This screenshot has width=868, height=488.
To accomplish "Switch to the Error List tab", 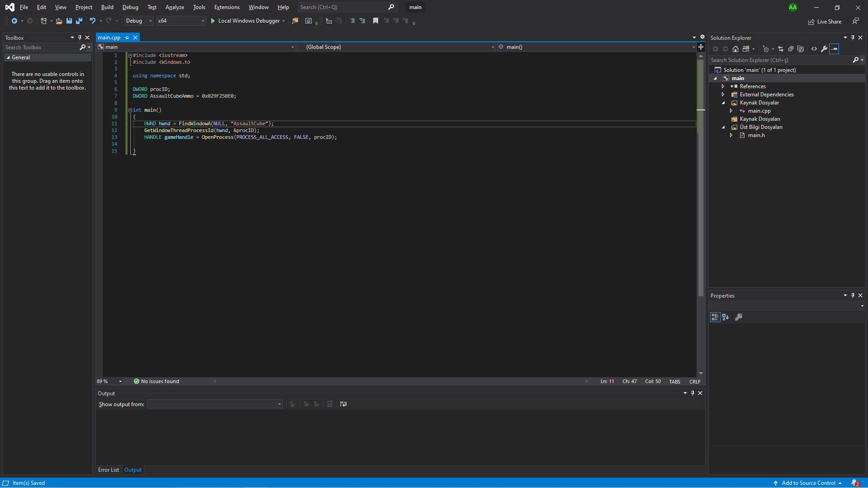I will point(109,470).
